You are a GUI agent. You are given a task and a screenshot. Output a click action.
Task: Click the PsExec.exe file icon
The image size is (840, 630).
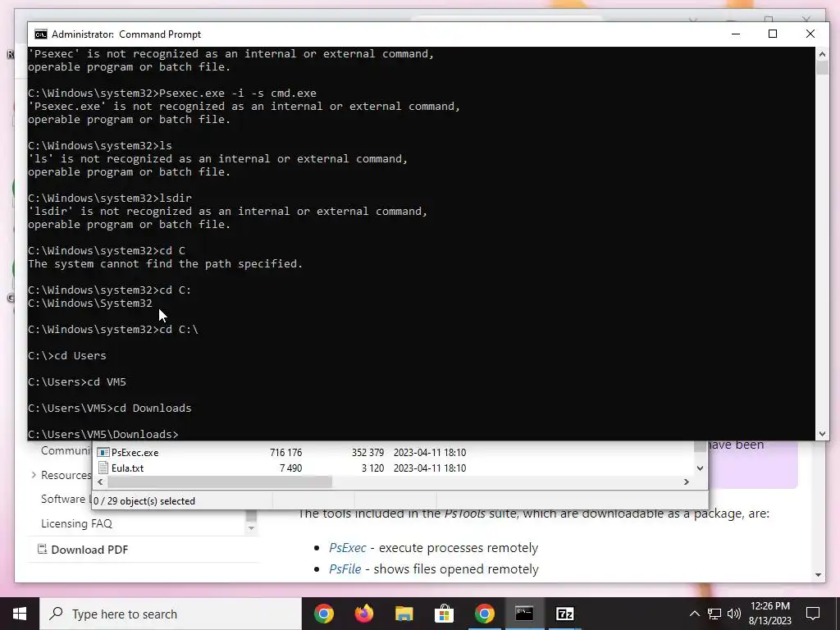[103, 453]
